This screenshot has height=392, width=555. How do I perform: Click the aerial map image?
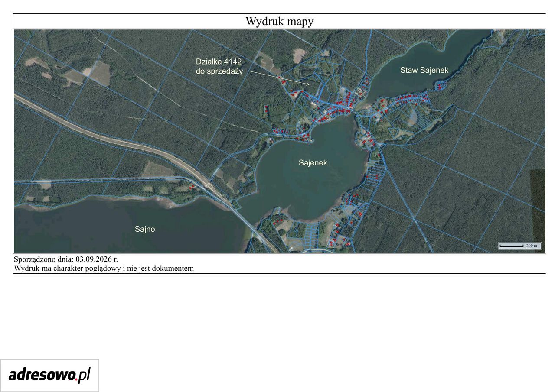tap(280, 141)
